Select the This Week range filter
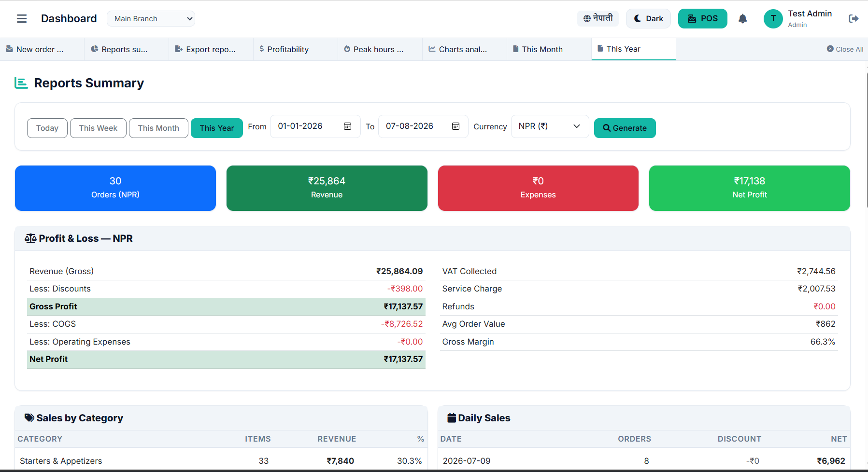Screen dimensions: 868x472 [x=98, y=128]
